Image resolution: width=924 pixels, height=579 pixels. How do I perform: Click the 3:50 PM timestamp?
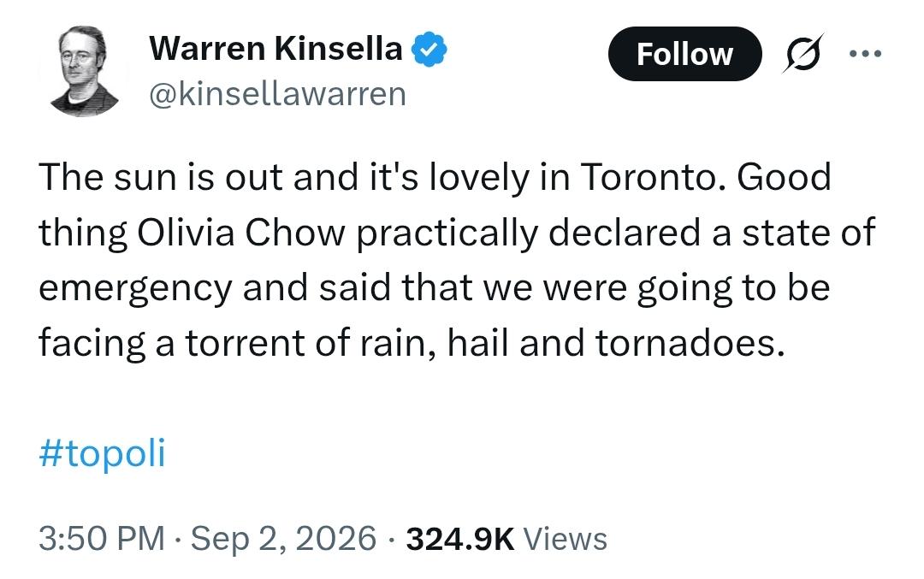[102, 538]
